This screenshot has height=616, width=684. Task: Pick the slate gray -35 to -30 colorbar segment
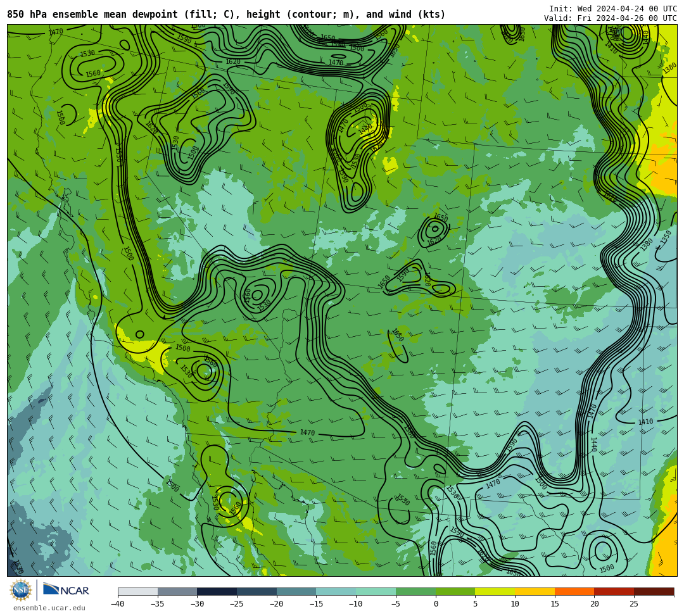pos(177,591)
